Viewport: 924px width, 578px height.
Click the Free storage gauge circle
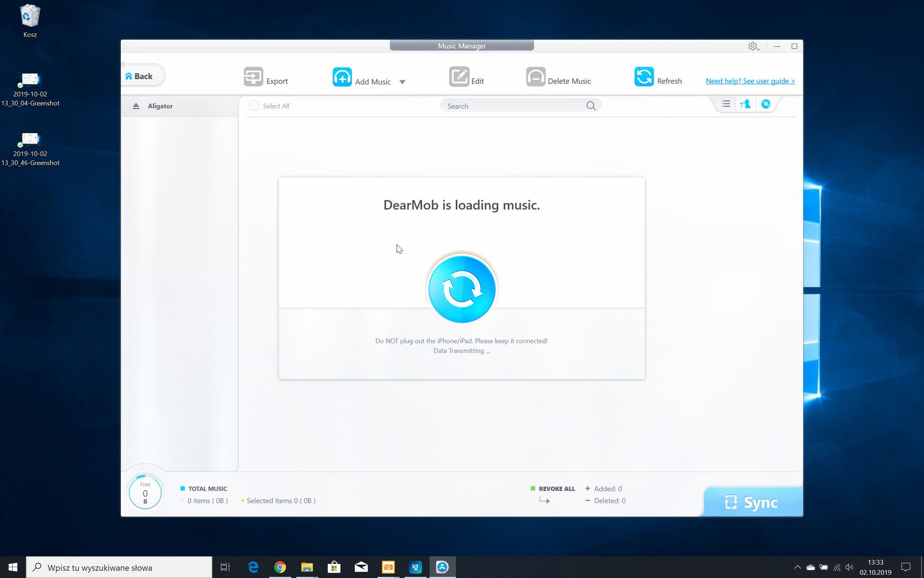pos(145,492)
